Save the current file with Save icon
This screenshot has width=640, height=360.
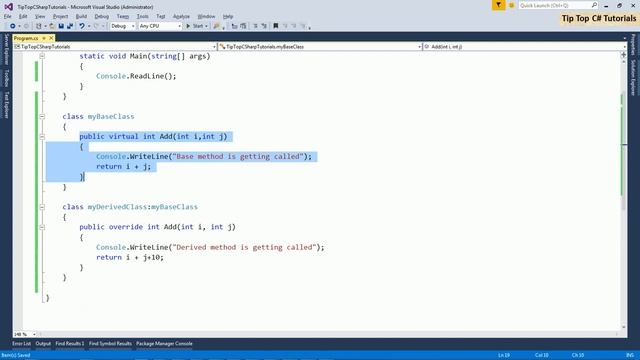pos(61,26)
